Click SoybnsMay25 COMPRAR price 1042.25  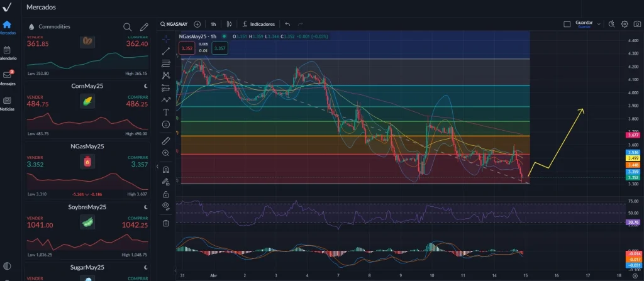(x=135, y=225)
